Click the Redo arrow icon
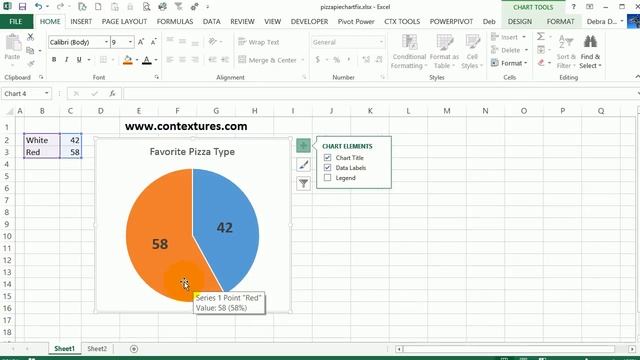 point(60,7)
